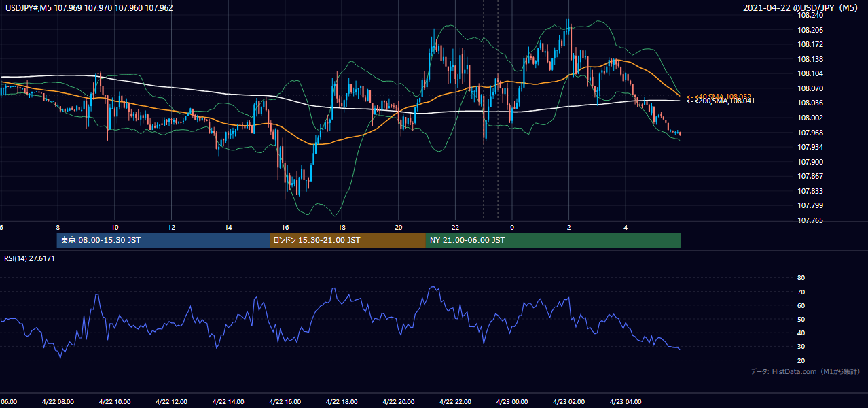
Task: Click bottom time label 4/22 12:00
Action: 171,402
